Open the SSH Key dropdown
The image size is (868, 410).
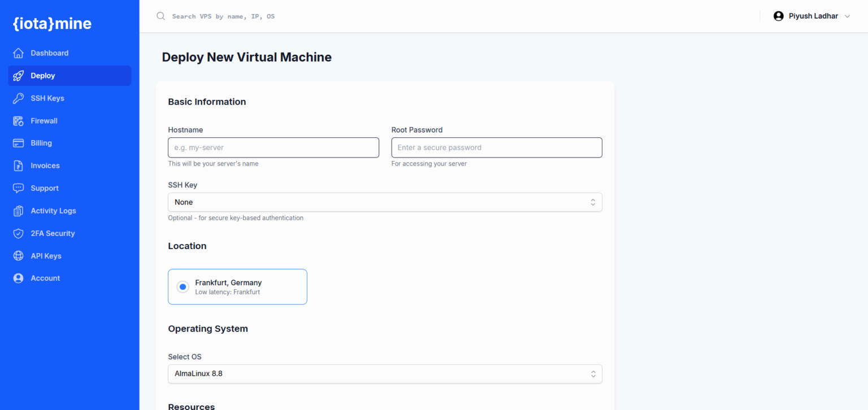(x=384, y=202)
